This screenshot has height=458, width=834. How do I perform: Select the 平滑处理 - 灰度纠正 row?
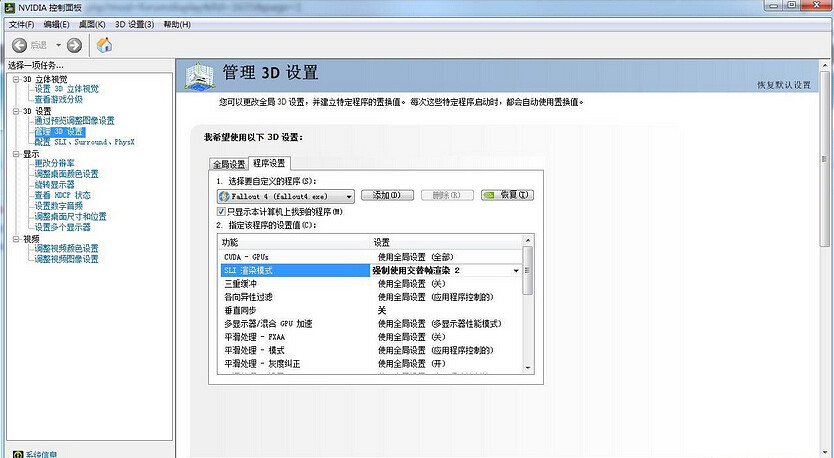click(x=371, y=364)
